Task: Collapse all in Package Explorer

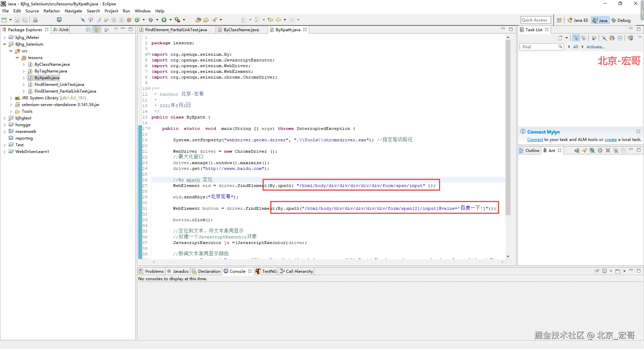Action: pos(89,30)
